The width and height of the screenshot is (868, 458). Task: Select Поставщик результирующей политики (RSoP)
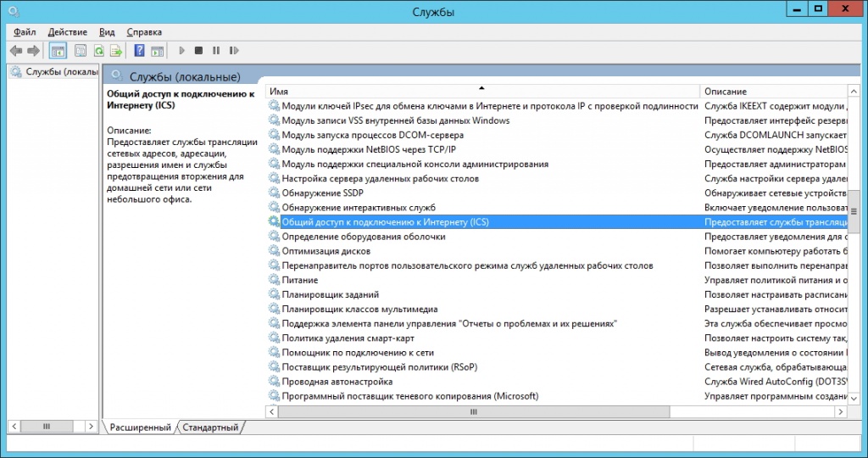tap(379, 366)
